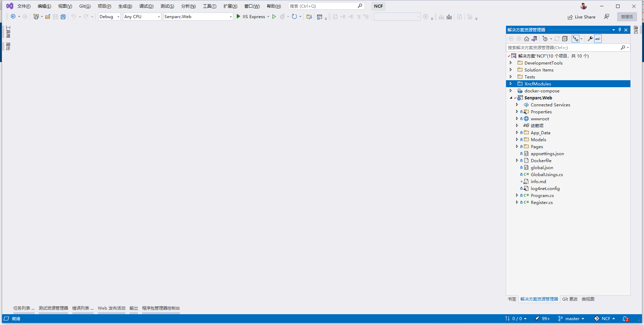Switch to the 类视图 tab

click(x=588, y=299)
